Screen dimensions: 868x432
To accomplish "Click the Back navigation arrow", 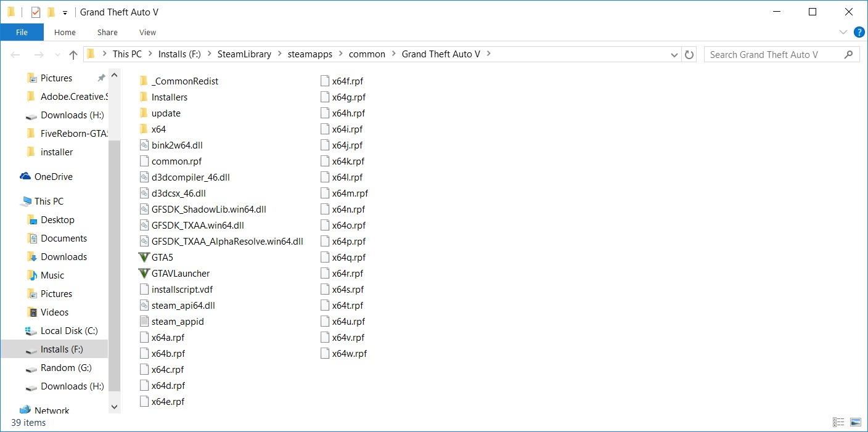I will (15, 55).
